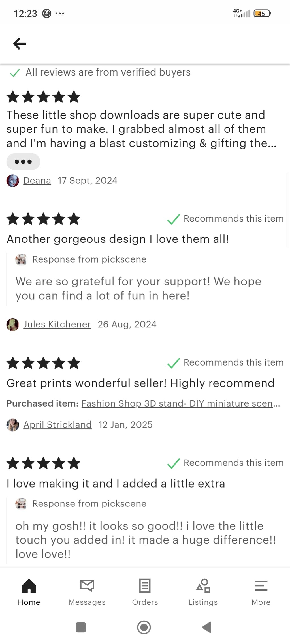Tap the Messages tab label
The height and width of the screenshot is (644, 290).
pos(87,602)
